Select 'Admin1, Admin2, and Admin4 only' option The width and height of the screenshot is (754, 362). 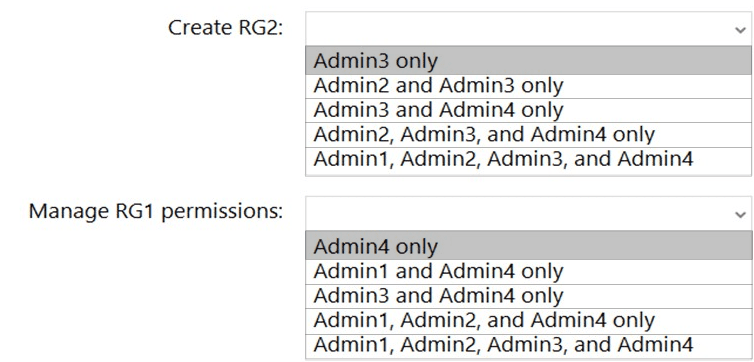tap(528, 321)
